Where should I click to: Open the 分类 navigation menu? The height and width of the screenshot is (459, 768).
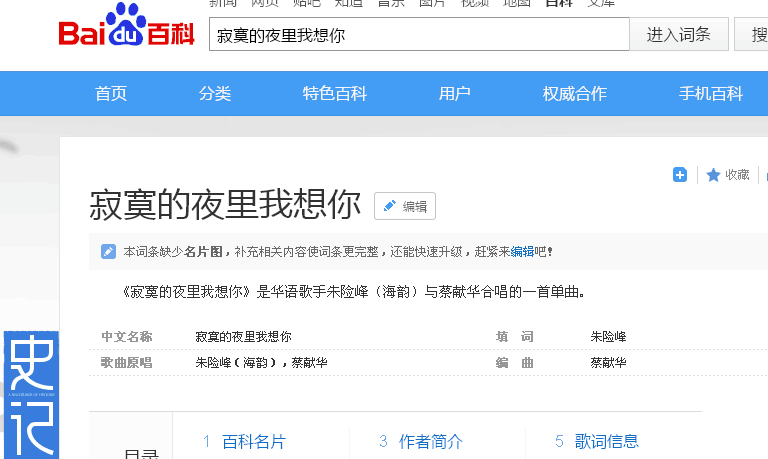click(215, 94)
